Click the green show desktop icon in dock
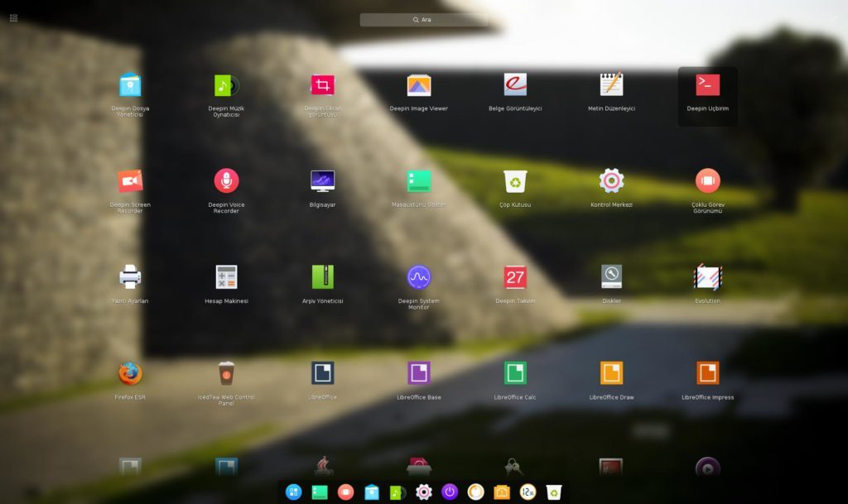 [320, 492]
